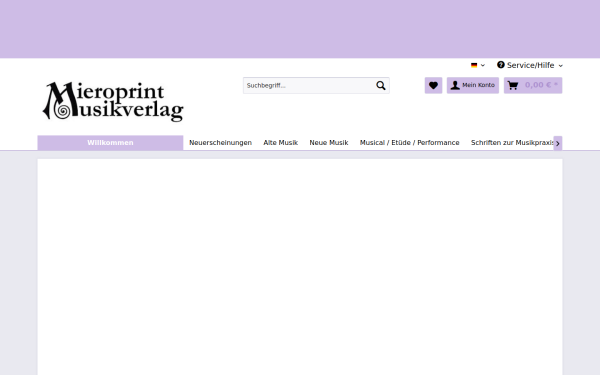Expand the Service/Hilfe menu

(x=530, y=65)
